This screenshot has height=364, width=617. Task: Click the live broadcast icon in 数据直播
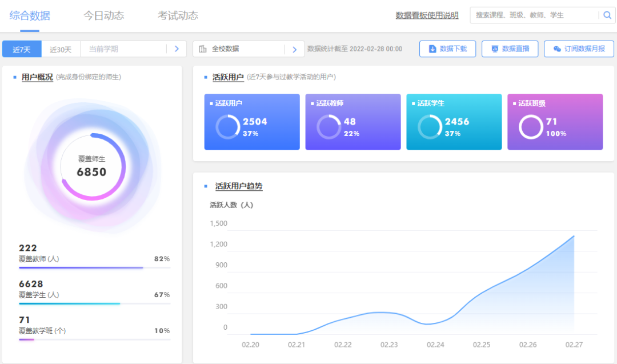pos(495,49)
